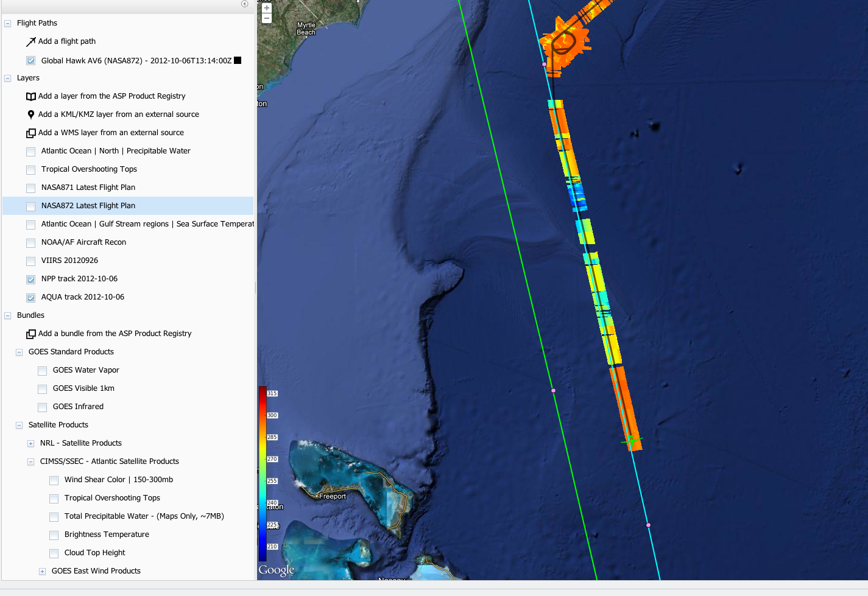The height and width of the screenshot is (596, 868).
Task: Click the book icon for ASP Product Registry layer
Action: (31, 96)
